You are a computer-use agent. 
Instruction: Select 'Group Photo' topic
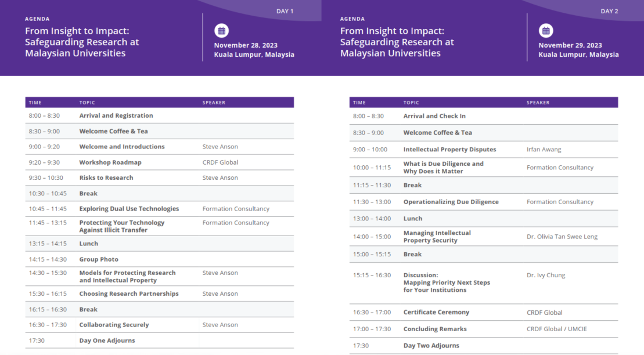[x=99, y=259]
